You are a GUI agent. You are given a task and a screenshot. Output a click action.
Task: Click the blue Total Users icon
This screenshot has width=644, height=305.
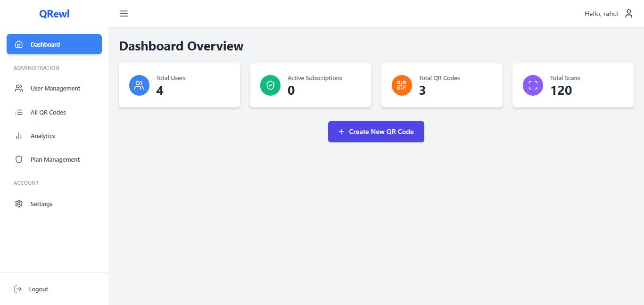click(139, 85)
